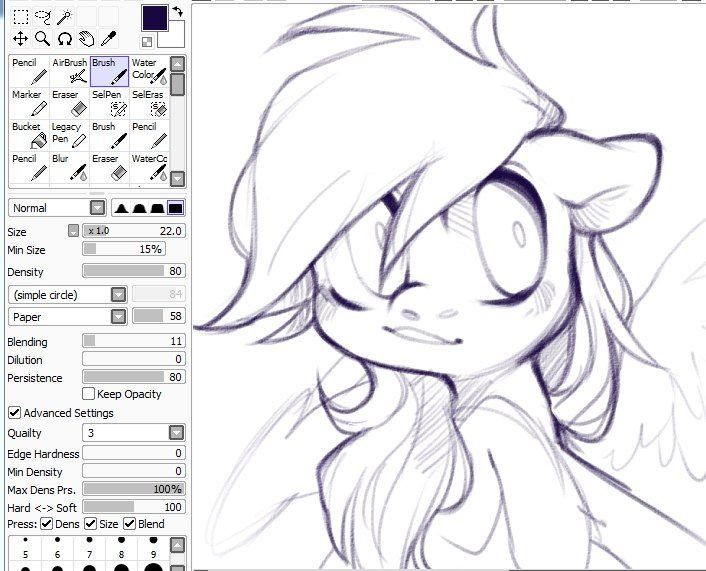Choose the AirBrush tool
The height and width of the screenshot is (571, 706).
point(69,71)
